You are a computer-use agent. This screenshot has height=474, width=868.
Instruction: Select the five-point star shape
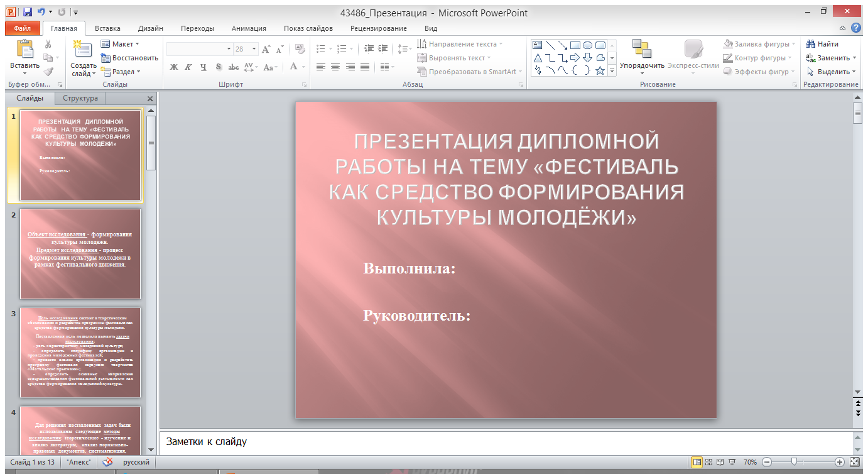(600, 70)
